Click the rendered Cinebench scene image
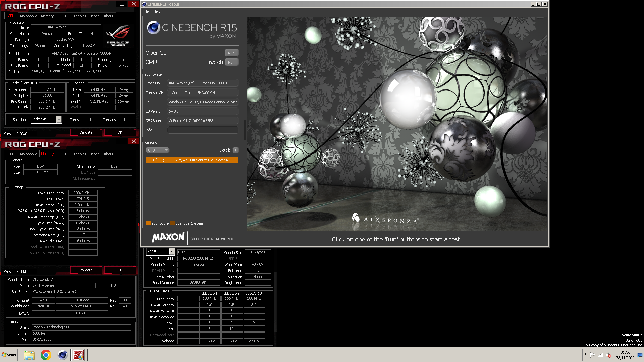The image size is (644, 362). (397, 124)
